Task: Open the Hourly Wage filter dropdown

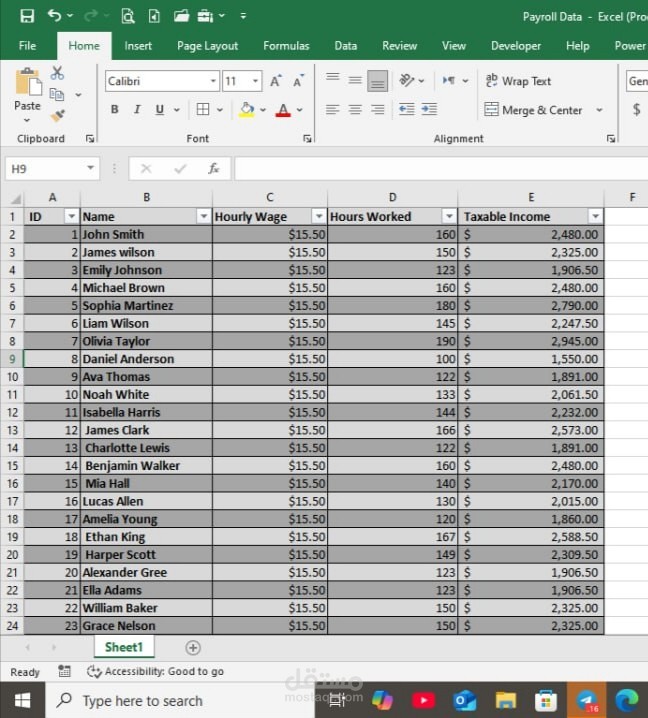Action: click(x=319, y=216)
